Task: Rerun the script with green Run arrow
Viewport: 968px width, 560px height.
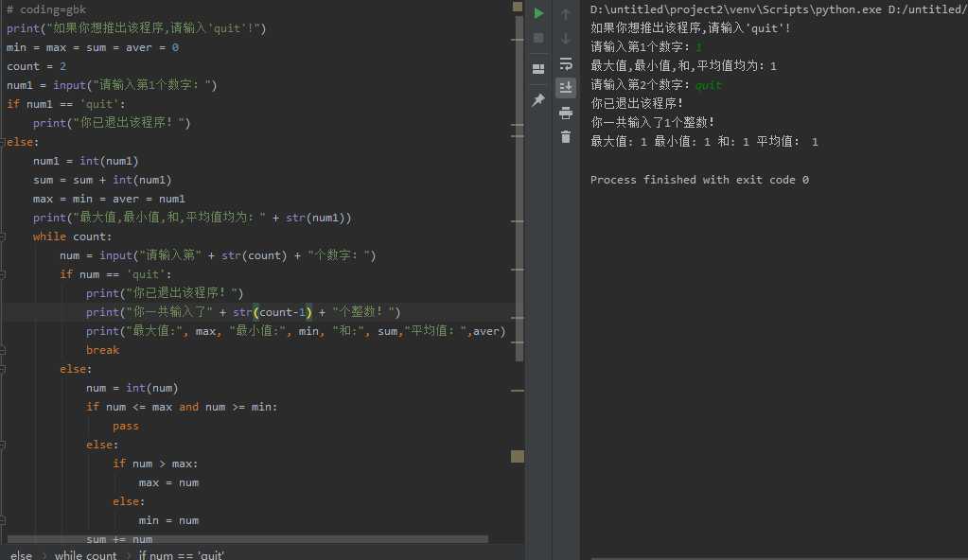Action: click(538, 13)
